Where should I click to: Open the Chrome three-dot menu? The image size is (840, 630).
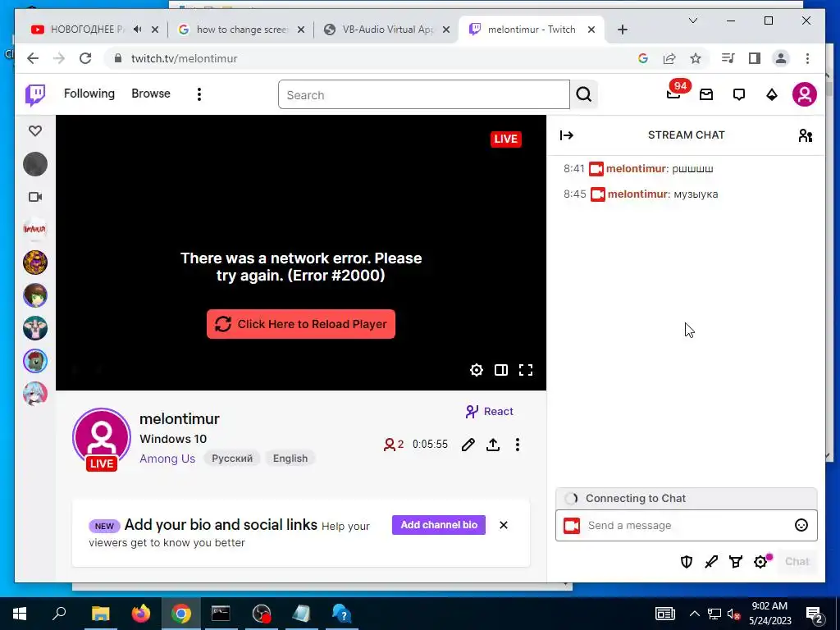[807, 58]
